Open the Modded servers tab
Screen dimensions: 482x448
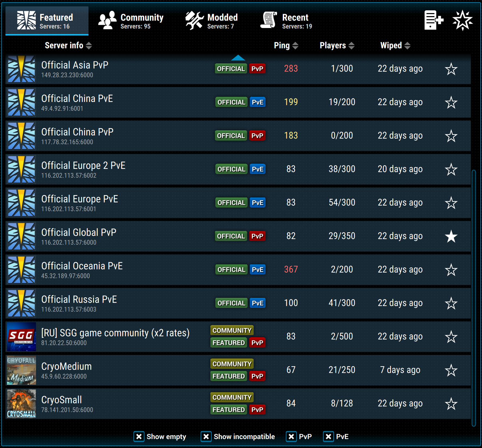click(211, 21)
